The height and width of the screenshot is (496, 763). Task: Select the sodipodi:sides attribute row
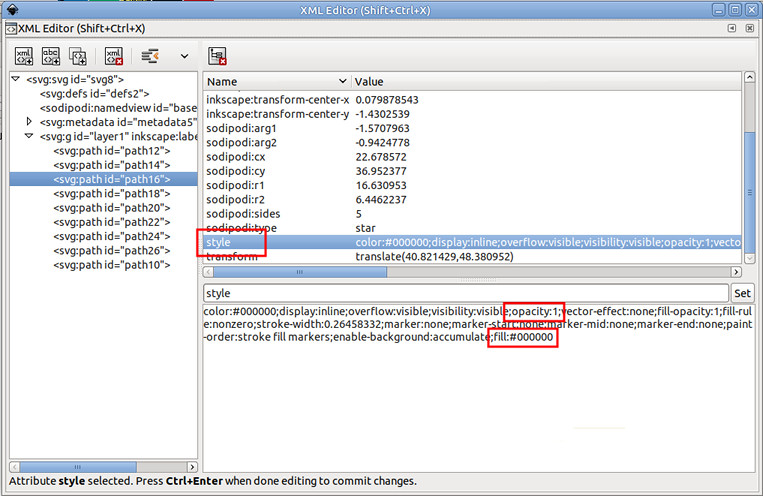(472, 214)
